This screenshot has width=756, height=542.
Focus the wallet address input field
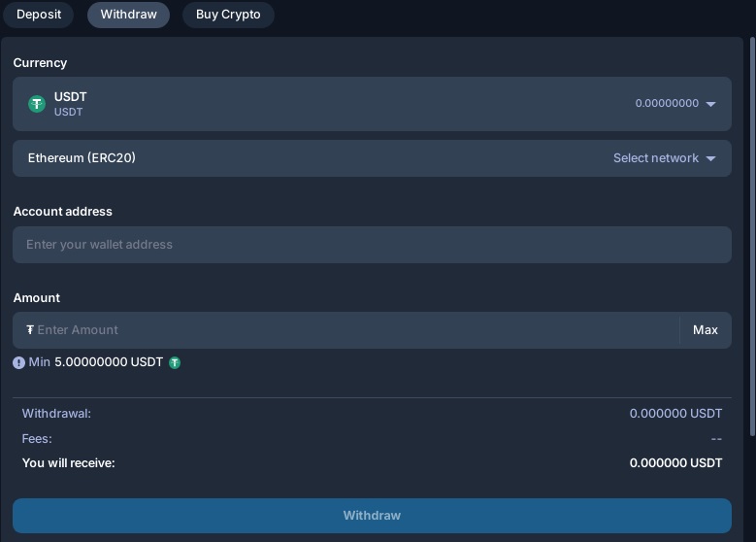click(372, 245)
